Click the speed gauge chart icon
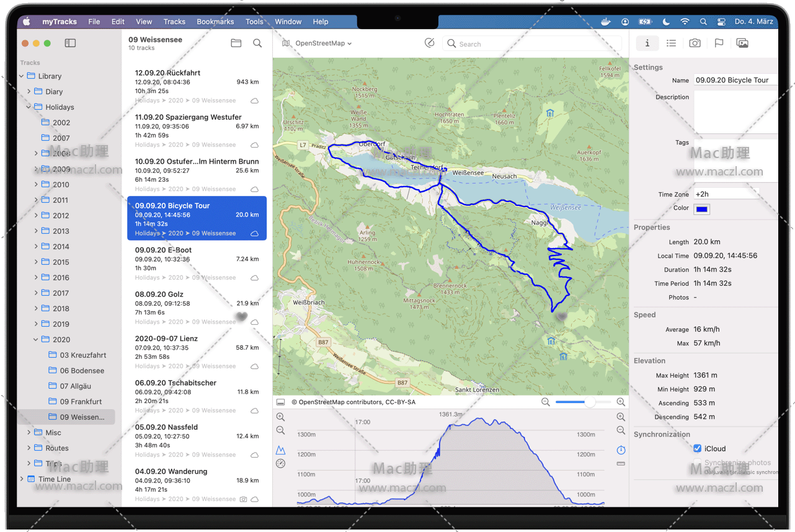The width and height of the screenshot is (795, 532). 281,464
